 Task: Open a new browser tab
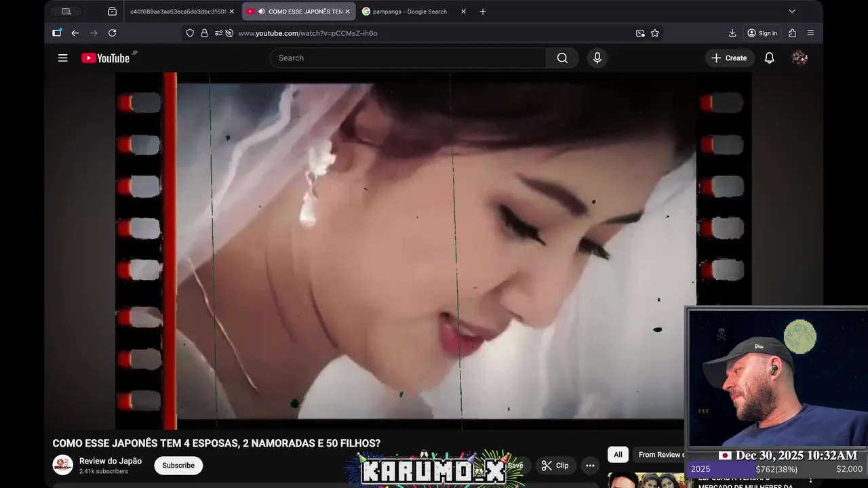pyautogui.click(x=483, y=12)
